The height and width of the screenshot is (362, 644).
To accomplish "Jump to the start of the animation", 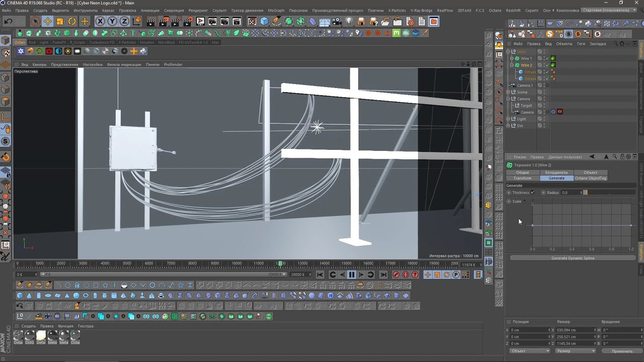I will (x=320, y=275).
